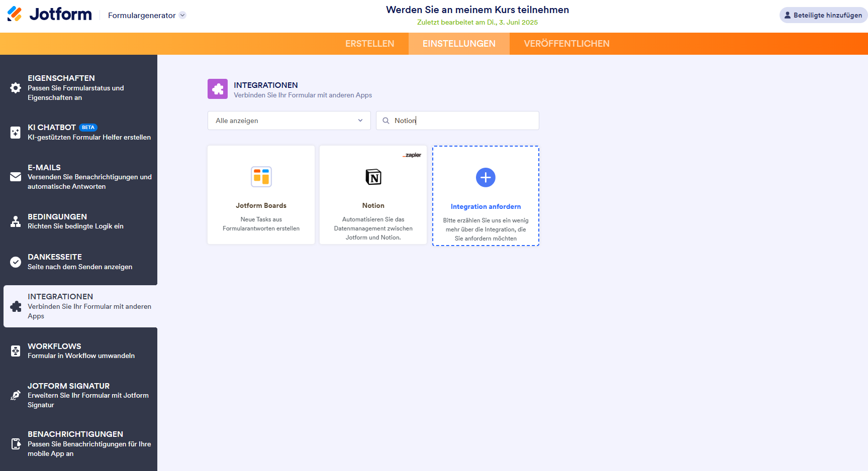Click the INTEGRATIONEN page heading

(x=266, y=85)
